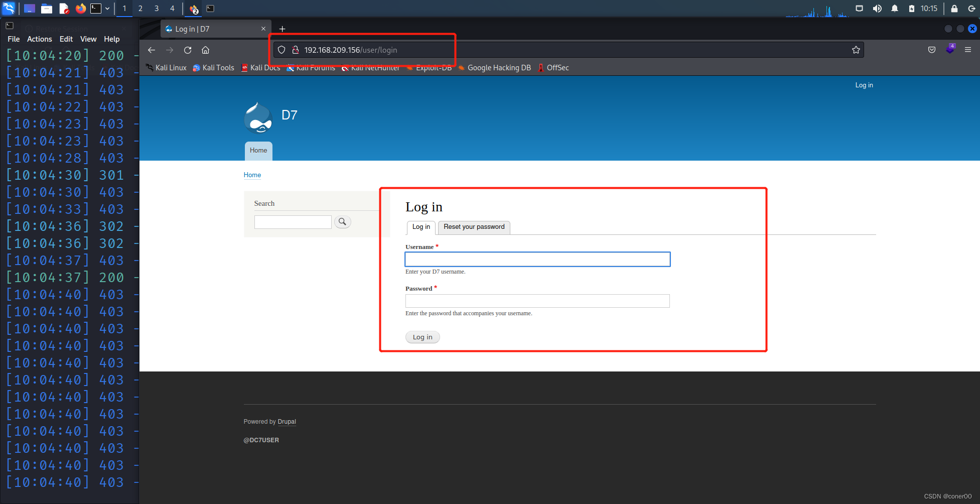Click the show desktop panel icon
The width and height of the screenshot is (980, 504).
tap(30, 9)
